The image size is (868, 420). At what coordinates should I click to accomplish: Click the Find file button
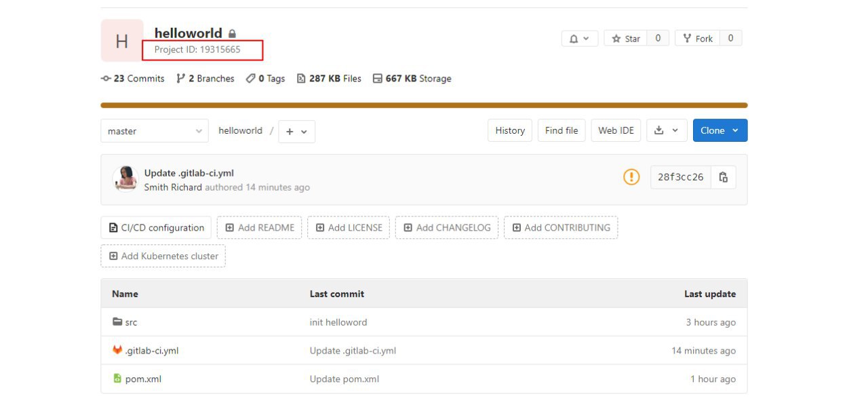[561, 130]
